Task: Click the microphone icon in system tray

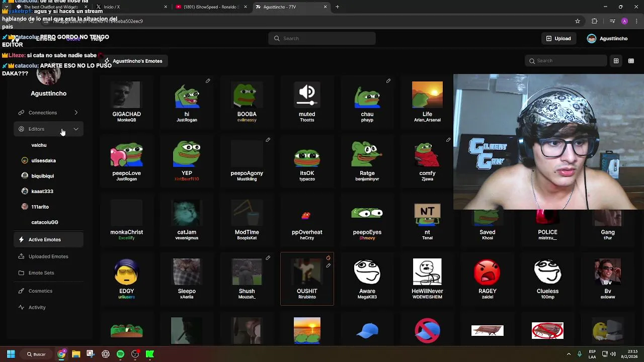Action: click(x=580, y=354)
